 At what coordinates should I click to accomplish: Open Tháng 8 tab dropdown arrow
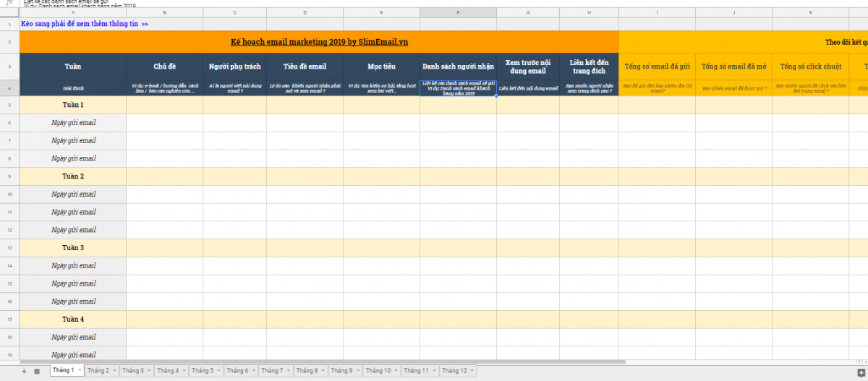point(323,371)
